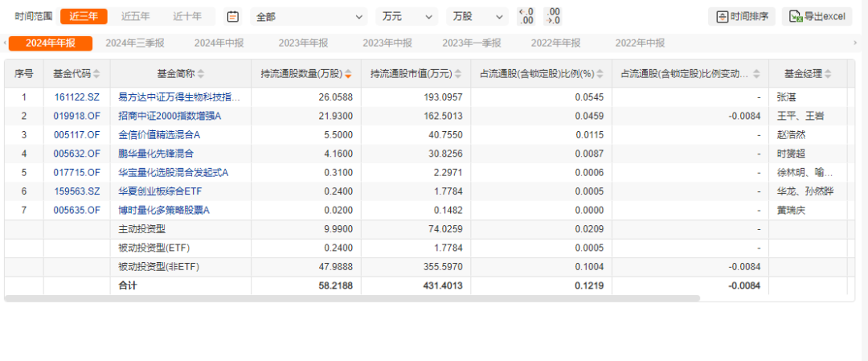This screenshot has width=868, height=361.
Task: Click the 时间排序 button
Action: pyautogui.click(x=742, y=17)
